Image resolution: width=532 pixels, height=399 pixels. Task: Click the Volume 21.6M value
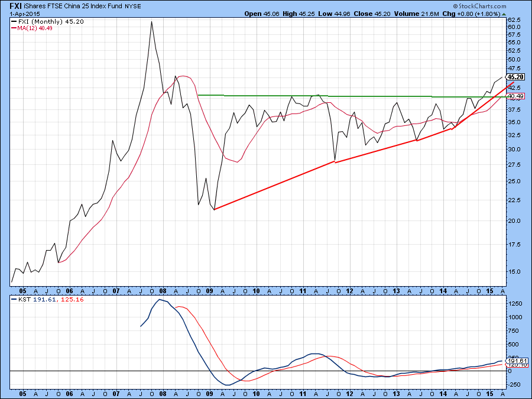tap(417, 14)
